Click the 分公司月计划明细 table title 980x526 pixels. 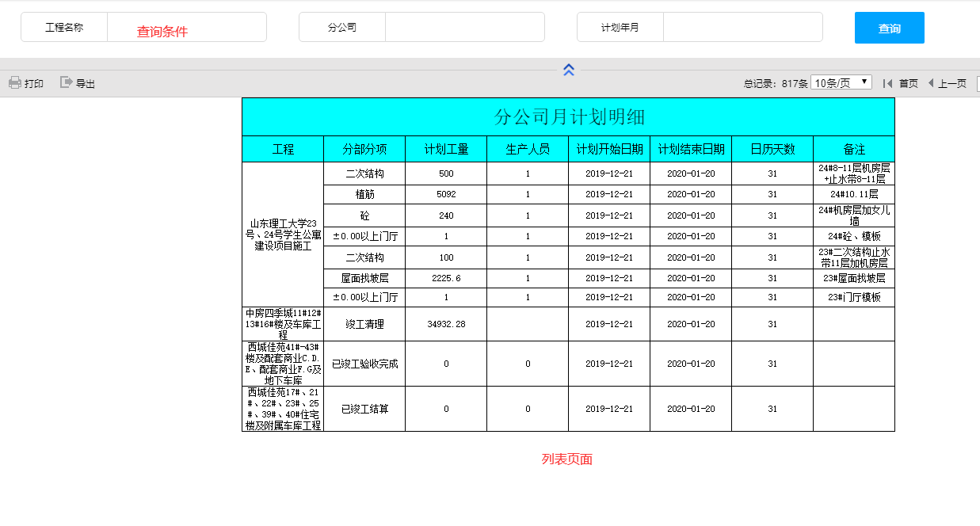click(x=569, y=117)
